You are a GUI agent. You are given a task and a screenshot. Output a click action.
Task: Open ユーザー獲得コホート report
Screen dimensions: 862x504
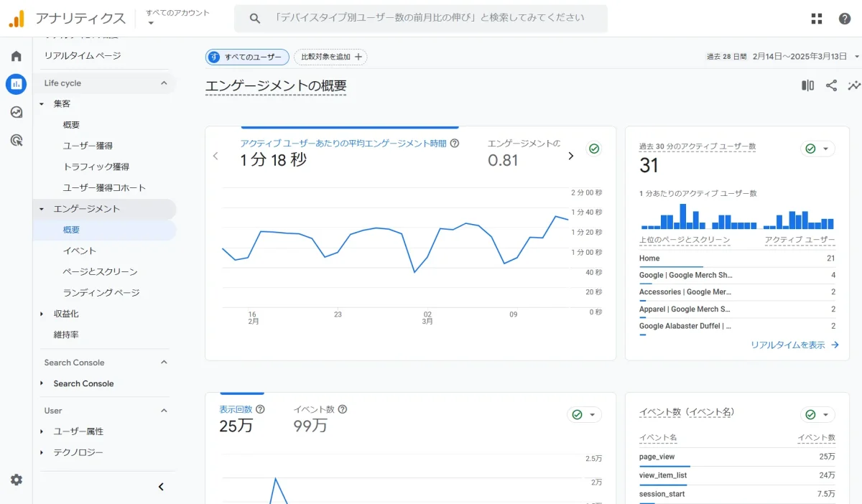click(x=105, y=188)
